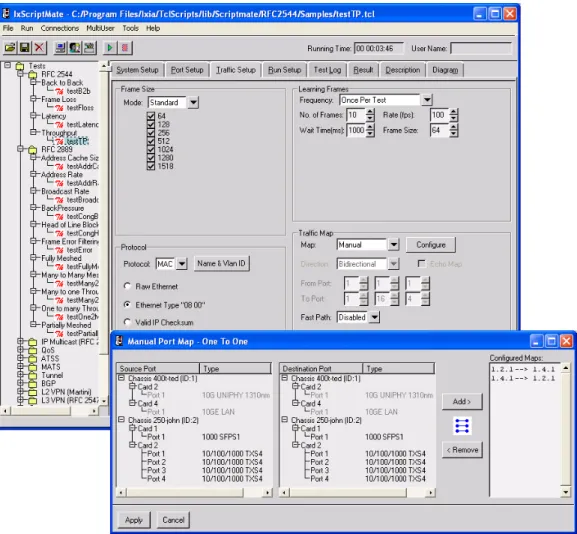Click the Add > button

click(x=462, y=402)
